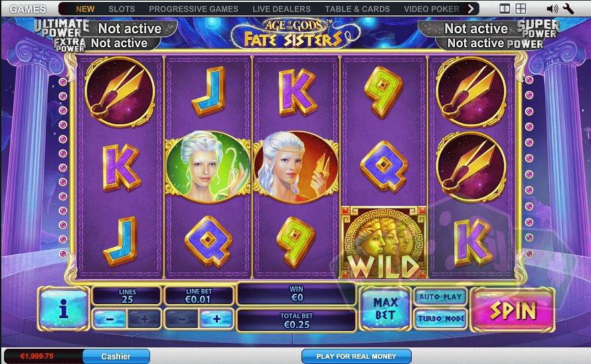Spin the reels
This screenshot has width=591, height=364.
click(x=513, y=310)
